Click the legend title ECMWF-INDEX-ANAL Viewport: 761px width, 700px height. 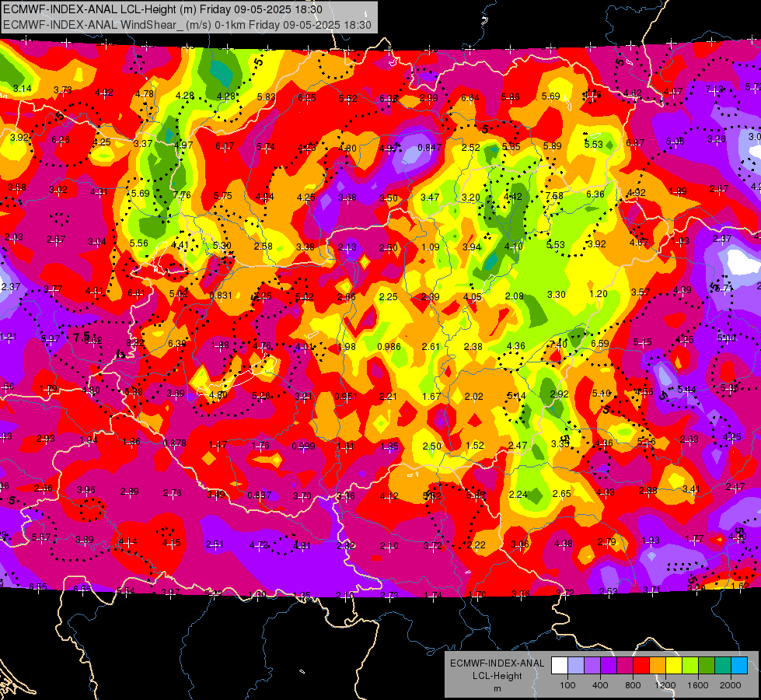[497, 663]
